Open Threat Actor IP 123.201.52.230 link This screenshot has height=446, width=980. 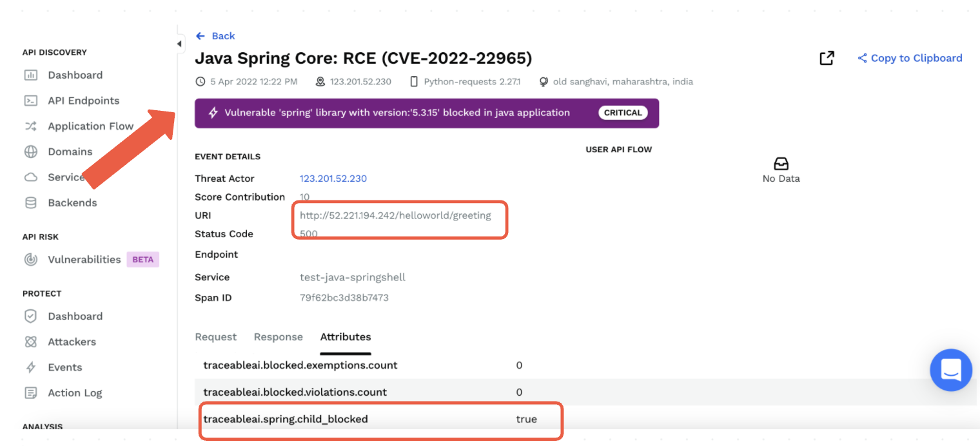click(x=333, y=179)
